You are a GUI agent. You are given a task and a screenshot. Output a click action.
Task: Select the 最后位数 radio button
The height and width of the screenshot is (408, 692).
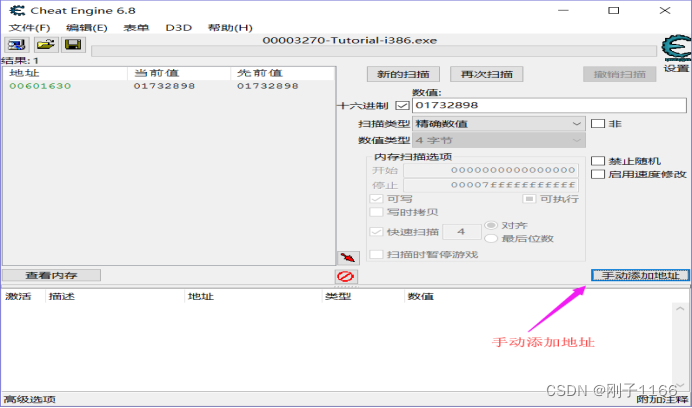[x=491, y=238]
